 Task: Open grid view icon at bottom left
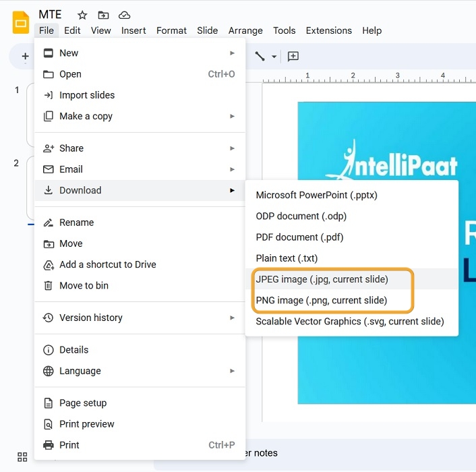pos(22,457)
